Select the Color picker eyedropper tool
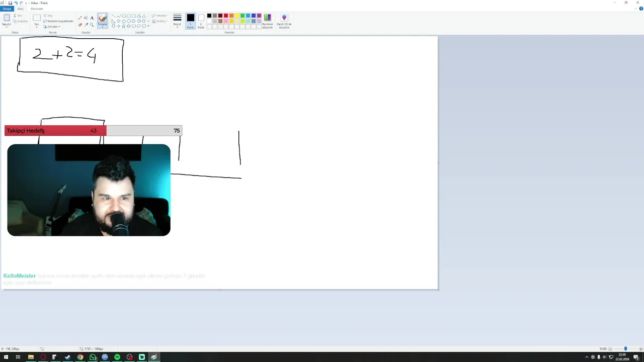The width and height of the screenshot is (644, 362). pos(86,25)
